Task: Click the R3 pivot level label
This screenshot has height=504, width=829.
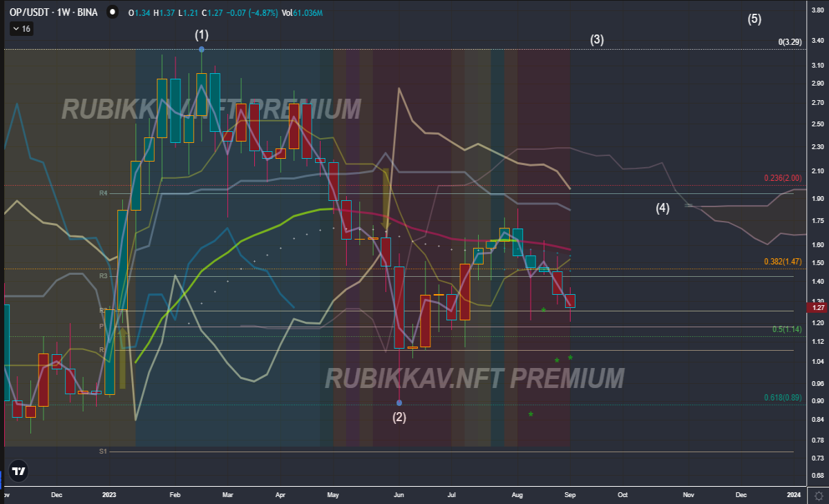Action: 103,276
